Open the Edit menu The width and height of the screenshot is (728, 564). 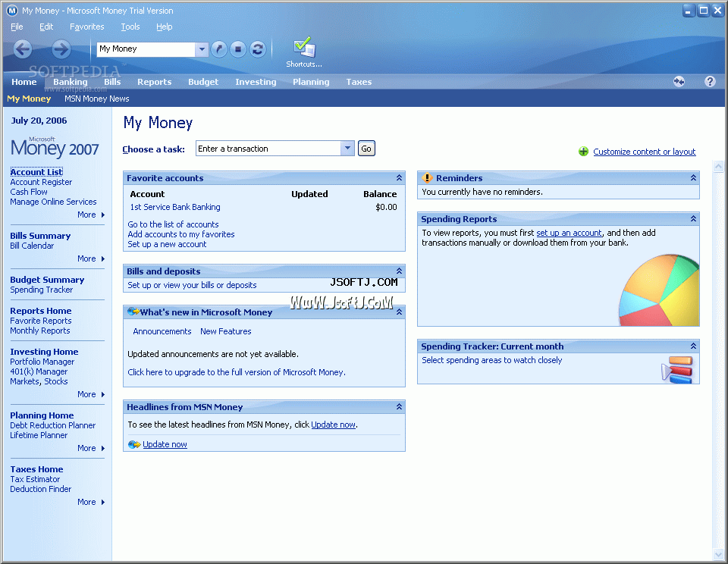[46, 27]
